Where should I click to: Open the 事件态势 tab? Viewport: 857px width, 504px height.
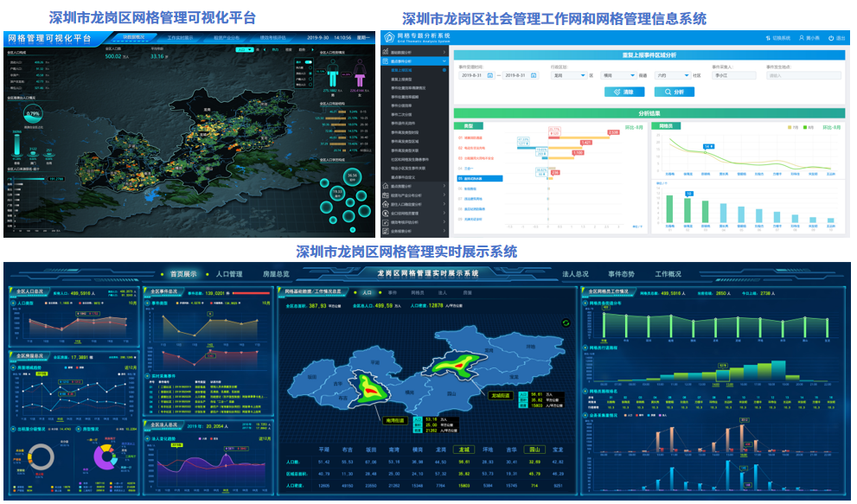622,274
